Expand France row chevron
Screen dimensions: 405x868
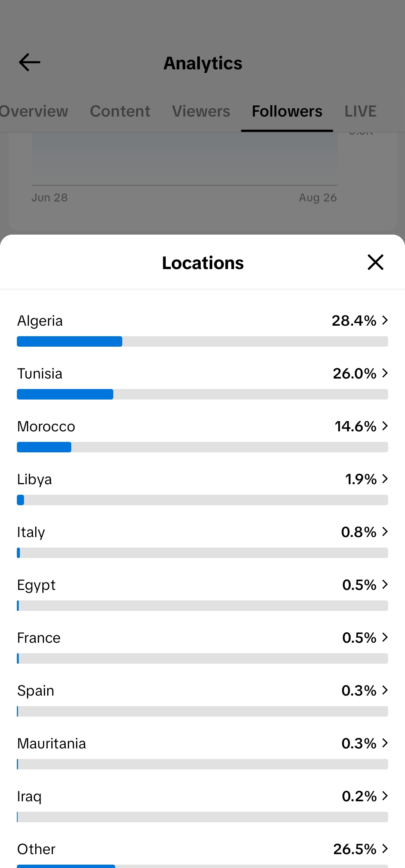[x=385, y=637]
